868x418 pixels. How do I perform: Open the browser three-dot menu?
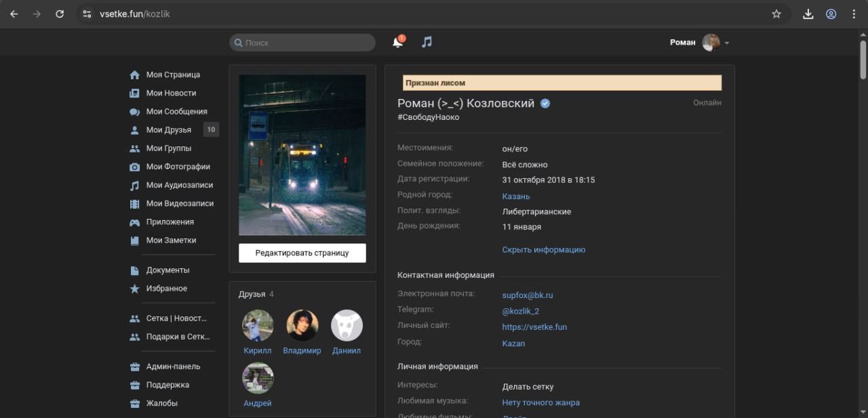pyautogui.click(x=854, y=14)
